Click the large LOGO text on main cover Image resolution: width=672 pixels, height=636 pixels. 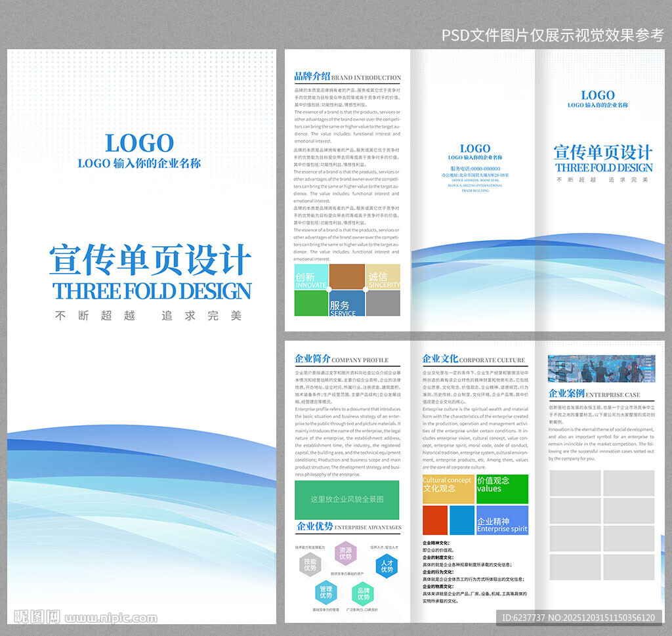coord(140,143)
